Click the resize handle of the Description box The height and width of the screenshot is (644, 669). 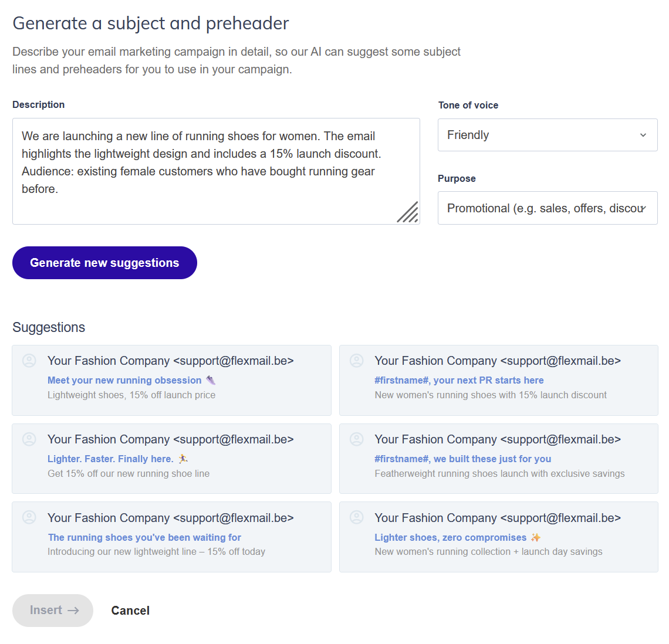click(408, 212)
